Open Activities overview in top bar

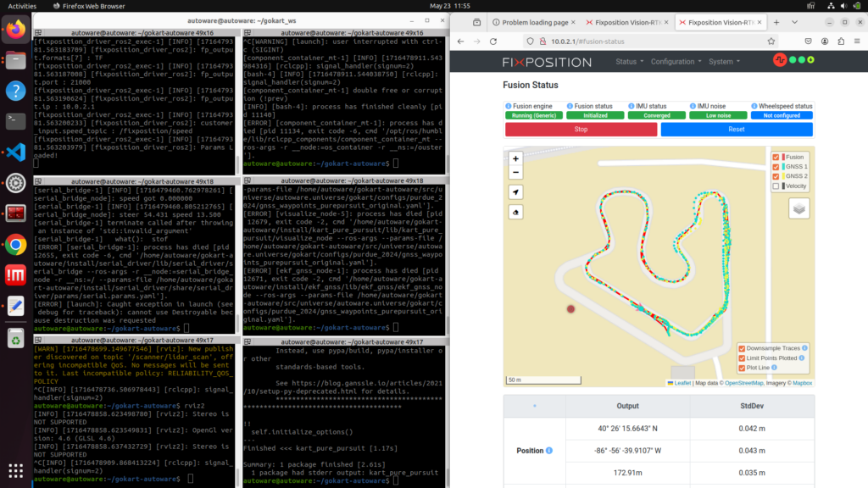tap(22, 5)
